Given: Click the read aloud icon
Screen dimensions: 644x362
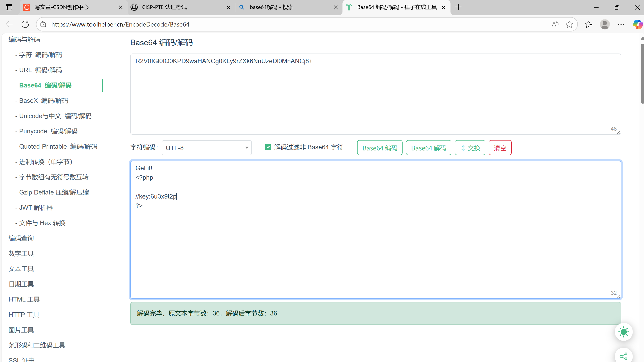Looking at the screenshot, I should pyautogui.click(x=555, y=24).
